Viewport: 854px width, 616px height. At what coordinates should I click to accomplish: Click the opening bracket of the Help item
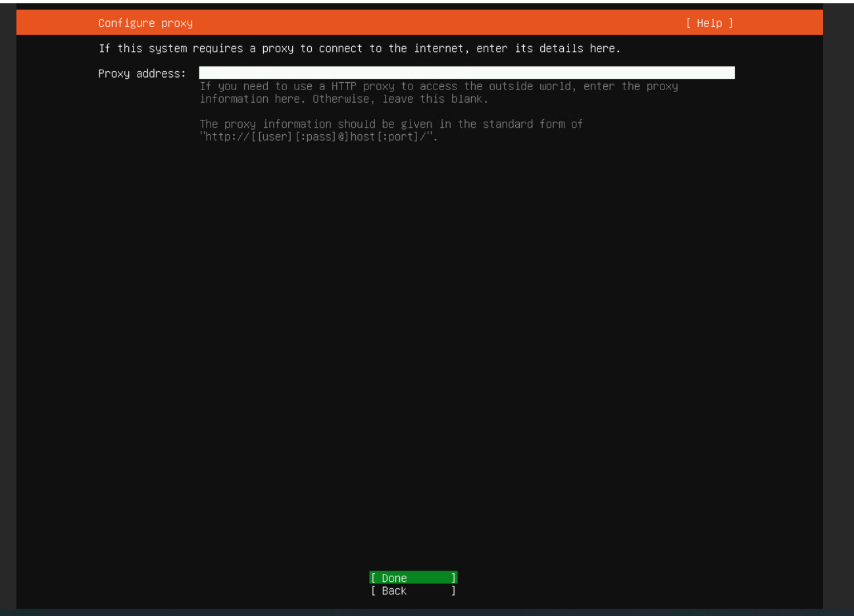(x=689, y=23)
